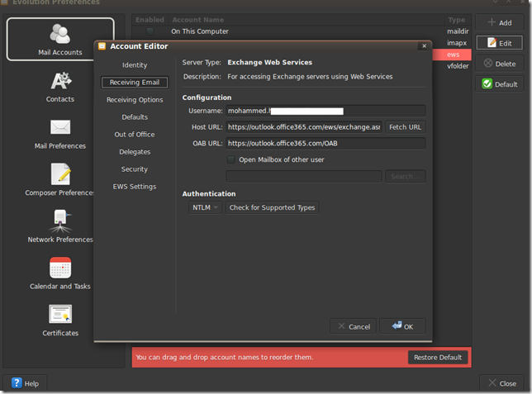Select the highlighted ews account type row
Screen dimensions: 532x394
click(x=452, y=55)
